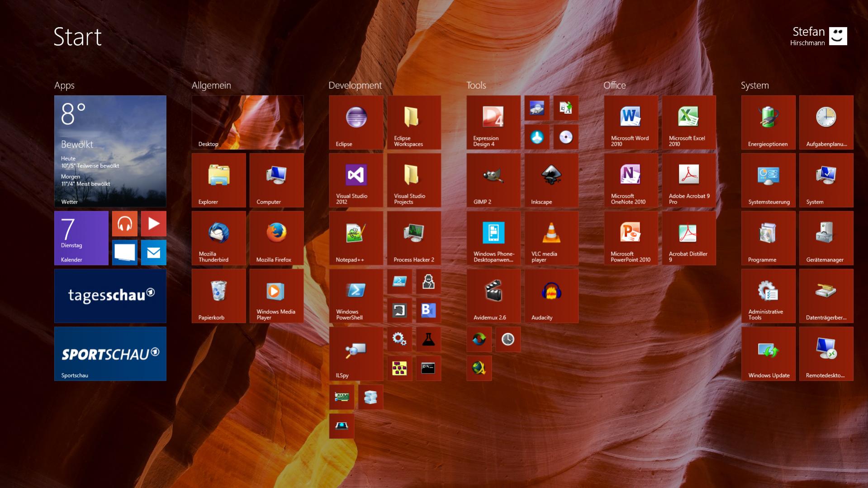The height and width of the screenshot is (488, 868).
Task: Launch Microsoft Excel 2010
Action: click(689, 122)
